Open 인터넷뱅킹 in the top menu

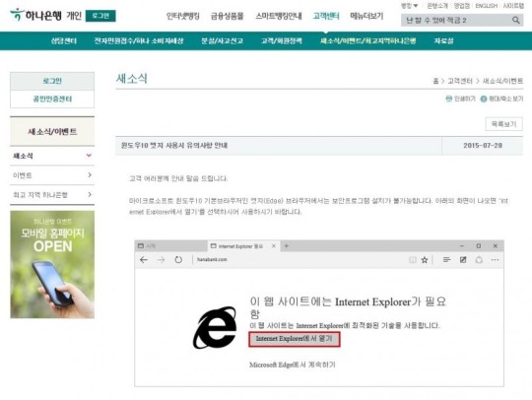point(183,16)
